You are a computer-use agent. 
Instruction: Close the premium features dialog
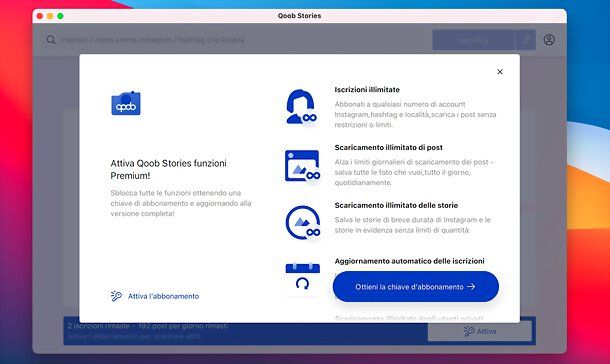(500, 72)
